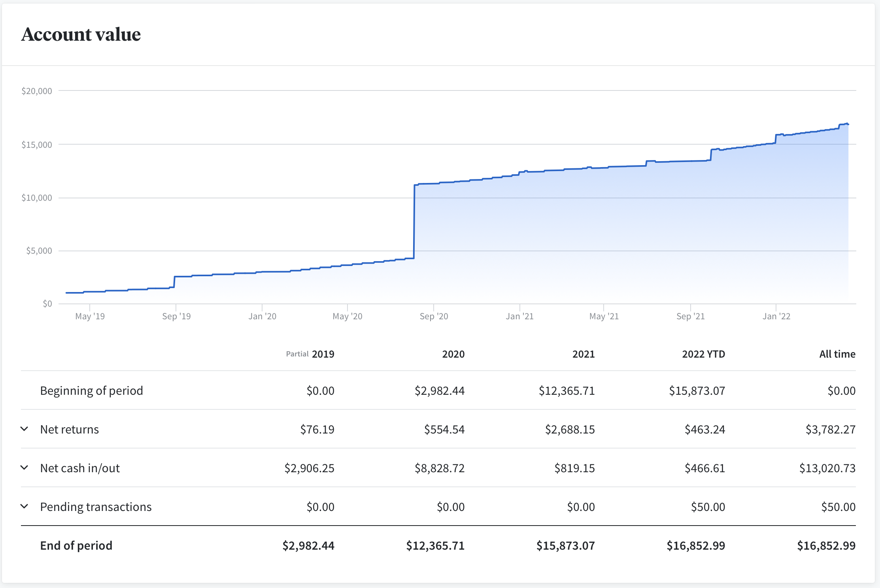Screen dimensions: 880x588
Task: Click the Net cash in/out label
Action: click(80, 468)
